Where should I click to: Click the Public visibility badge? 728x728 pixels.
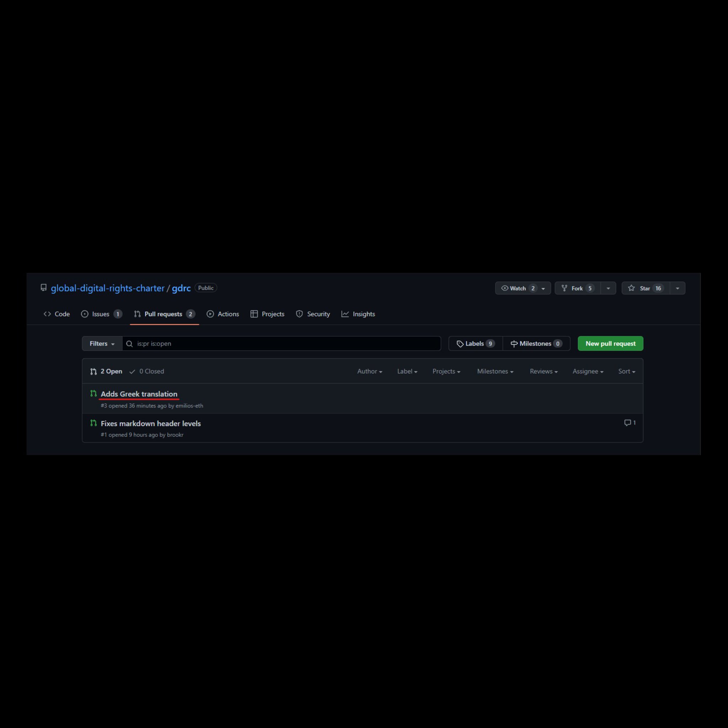pyautogui.click(x=206, y=288)
